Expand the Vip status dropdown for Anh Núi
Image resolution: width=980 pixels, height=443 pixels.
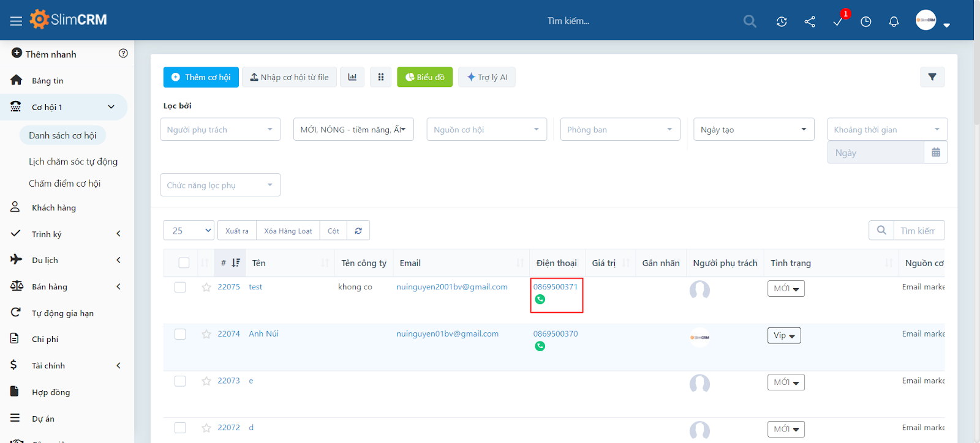pos(784,335)
